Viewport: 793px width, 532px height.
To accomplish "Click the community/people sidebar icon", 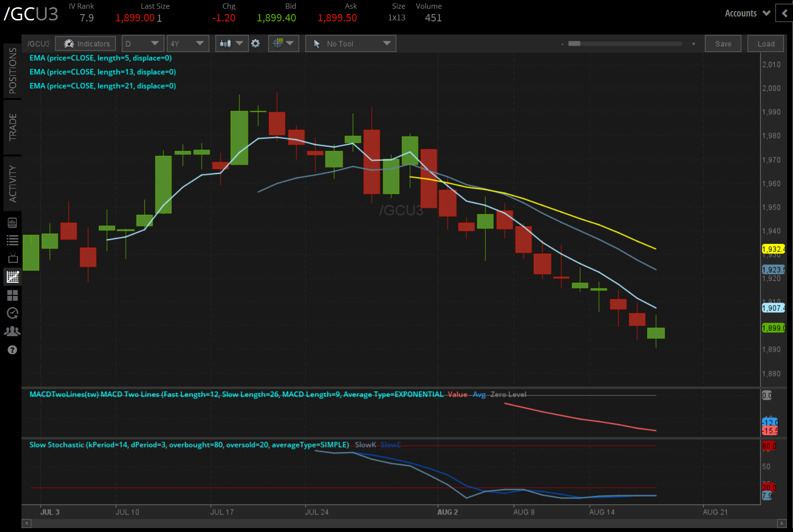I will point(13,331).
